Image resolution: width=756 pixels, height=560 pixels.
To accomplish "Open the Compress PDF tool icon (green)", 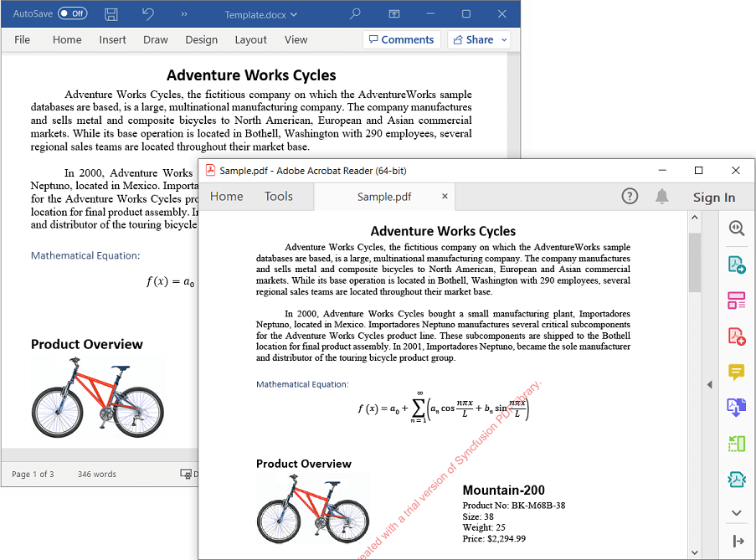I will click(x=736, y=444).
